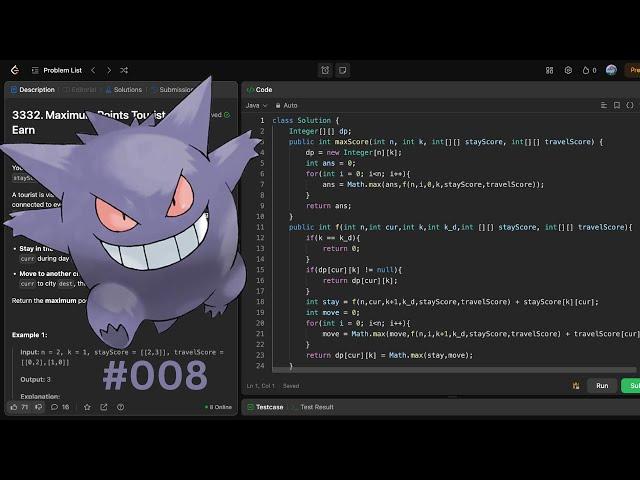Click the 'int move = 0;' code line
Image resolution: width=640 pixels, height=480 pixels.
click(x=333, y=313)
